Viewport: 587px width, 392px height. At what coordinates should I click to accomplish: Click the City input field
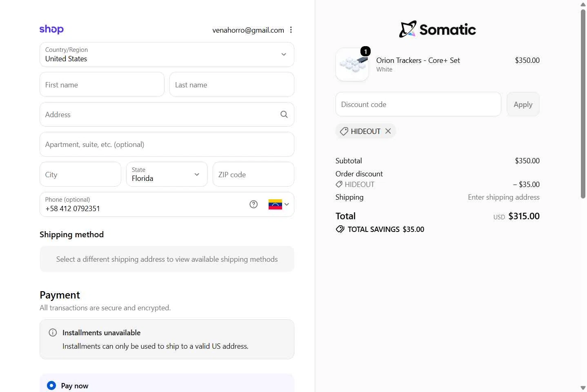pos(80,174)
